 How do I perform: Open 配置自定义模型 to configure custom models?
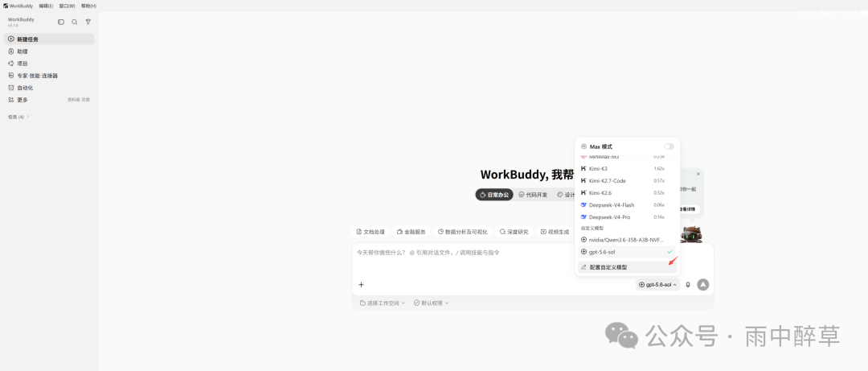point(627,267)
